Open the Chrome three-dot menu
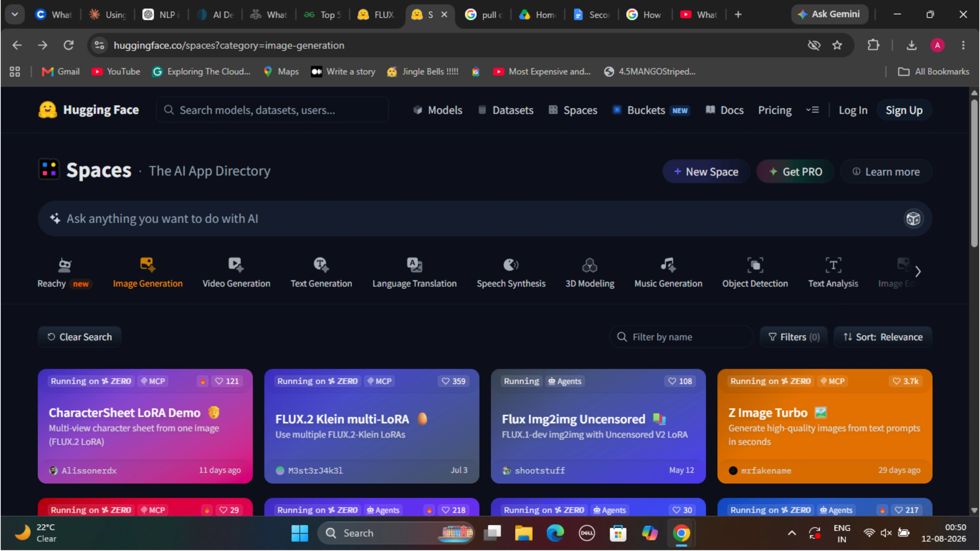 click(x=963, y=46)
